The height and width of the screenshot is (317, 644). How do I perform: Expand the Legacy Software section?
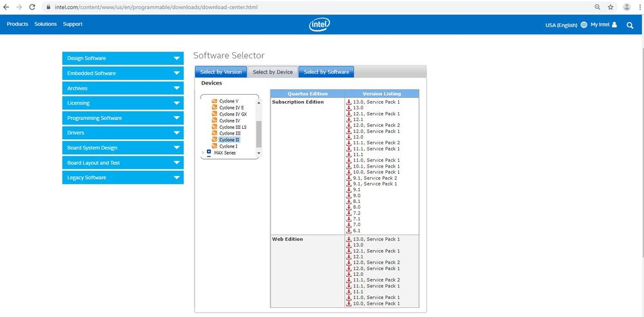click(122, 177)
